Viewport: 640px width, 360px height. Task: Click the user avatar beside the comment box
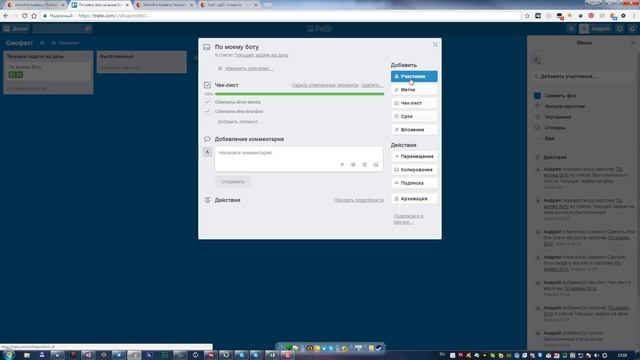point(207,152)
